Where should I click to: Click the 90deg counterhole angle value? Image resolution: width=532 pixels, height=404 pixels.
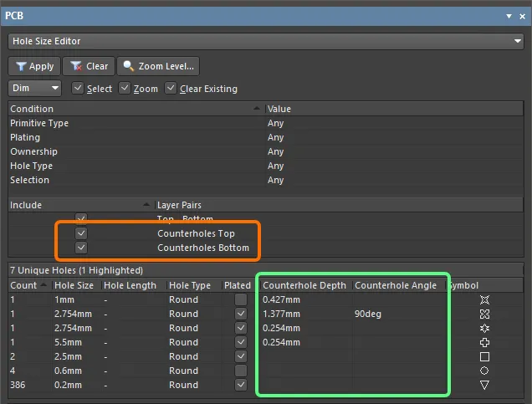(368, 314)
